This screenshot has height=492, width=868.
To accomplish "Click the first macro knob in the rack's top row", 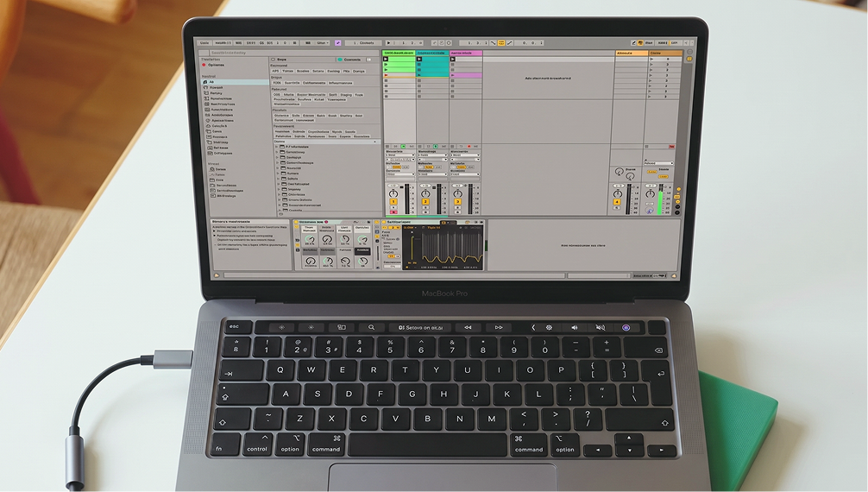I will pyautogui.click(x=310, y=239).
